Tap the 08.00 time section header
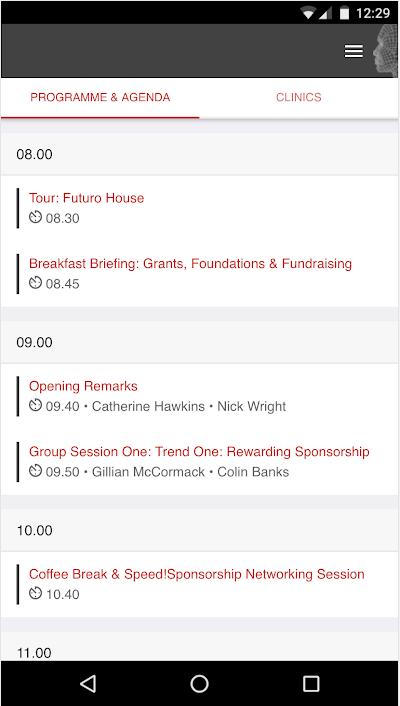 point(200,154)
